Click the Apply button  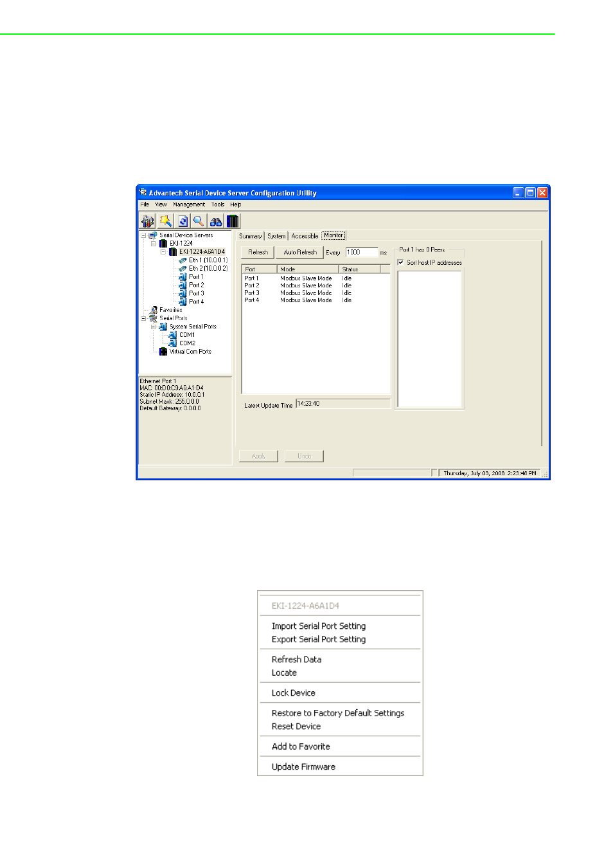258,457
